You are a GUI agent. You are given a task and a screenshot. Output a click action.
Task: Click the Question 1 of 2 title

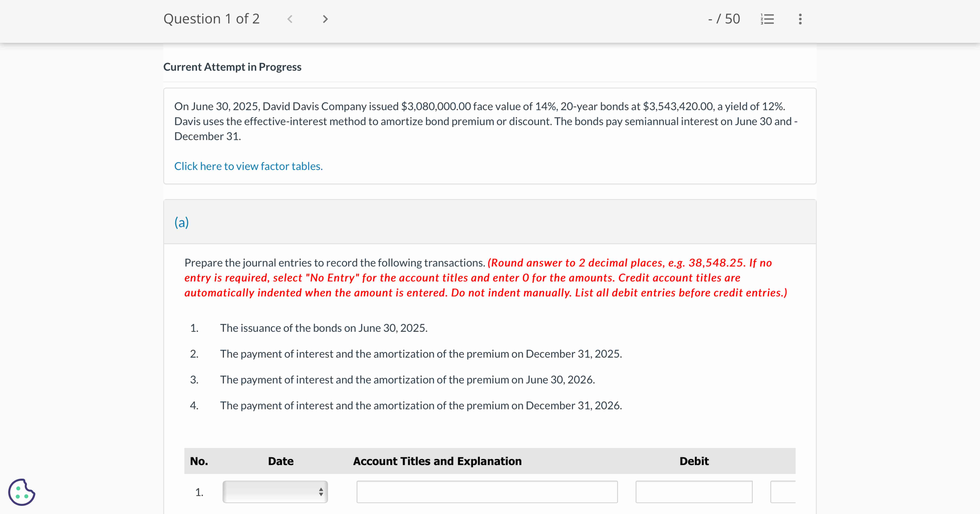click(211, 19)
